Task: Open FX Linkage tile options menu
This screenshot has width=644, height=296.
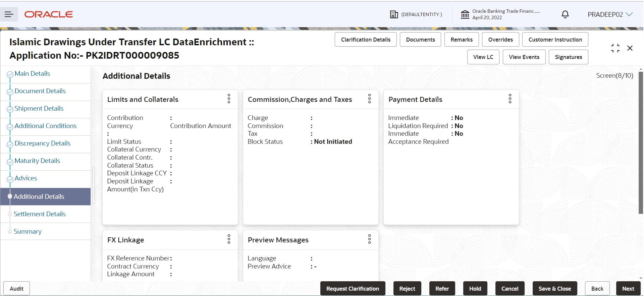Action: point(229,239)
